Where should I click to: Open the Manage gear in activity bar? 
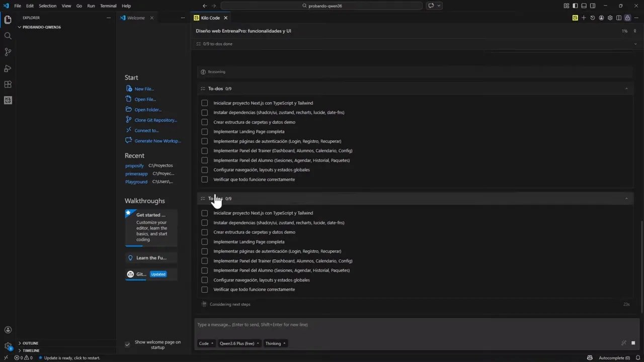tap(8, 346)
